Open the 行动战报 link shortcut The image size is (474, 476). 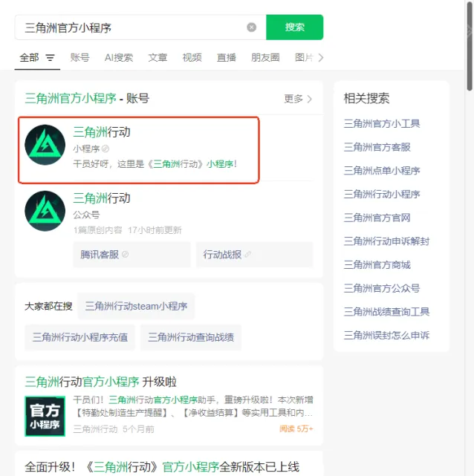pos(255,255)
